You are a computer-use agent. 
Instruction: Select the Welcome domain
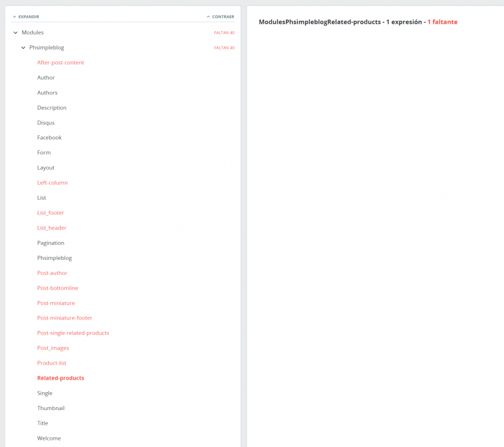click(x=49, y=438)
